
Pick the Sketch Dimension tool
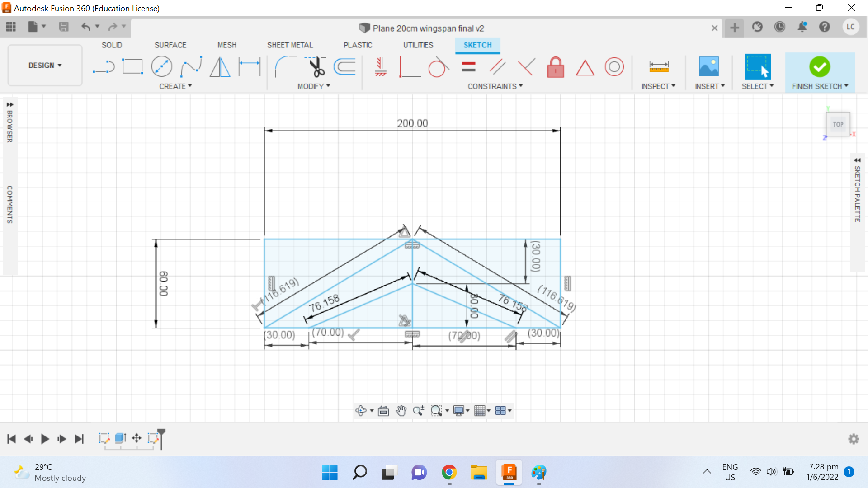point(250,67)
